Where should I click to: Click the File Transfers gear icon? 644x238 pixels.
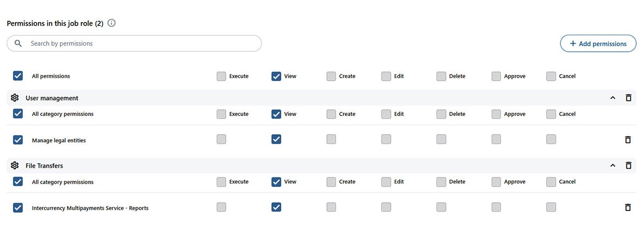pyautogui.click(x=15, y=165)
